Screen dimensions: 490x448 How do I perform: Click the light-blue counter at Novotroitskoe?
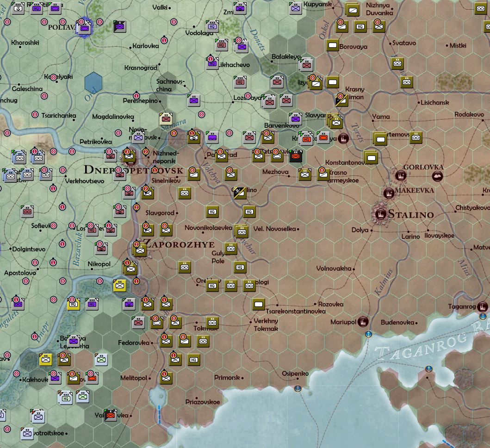point(27,434)
